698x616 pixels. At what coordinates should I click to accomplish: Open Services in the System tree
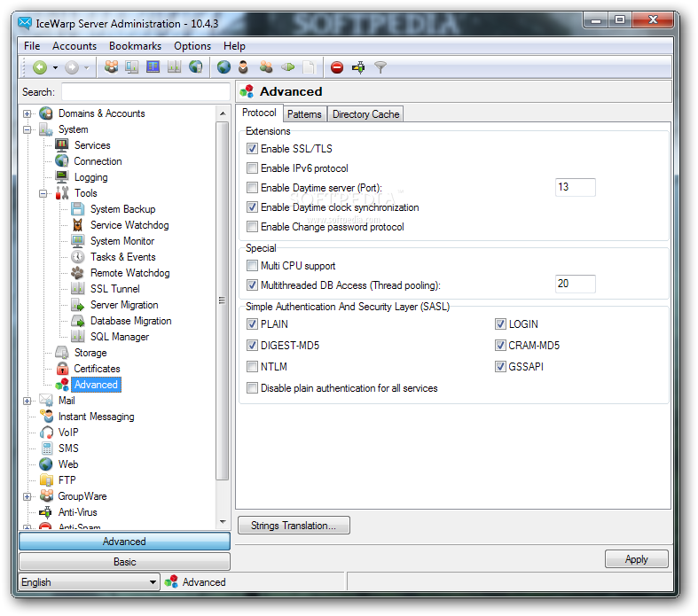pyautogui.click(x=92, y=145)
